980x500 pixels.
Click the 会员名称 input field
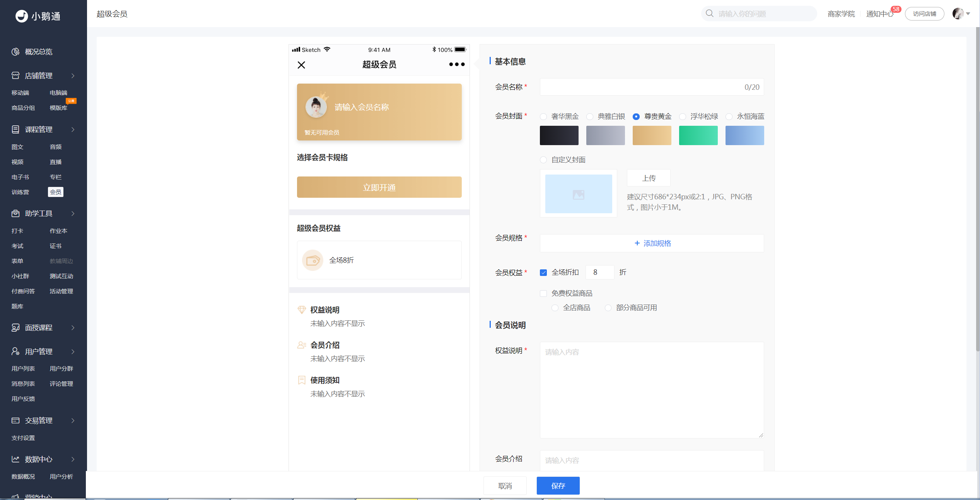652,87
